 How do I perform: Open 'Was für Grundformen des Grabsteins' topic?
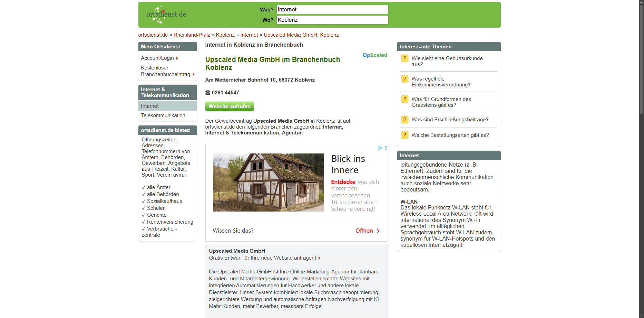[x=441, y=102]
